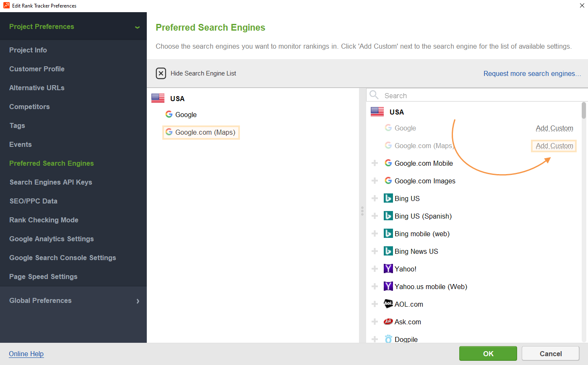
Task: Add Yahoo.us mobile (Web) via plus icon
Action: pos(375,287)
